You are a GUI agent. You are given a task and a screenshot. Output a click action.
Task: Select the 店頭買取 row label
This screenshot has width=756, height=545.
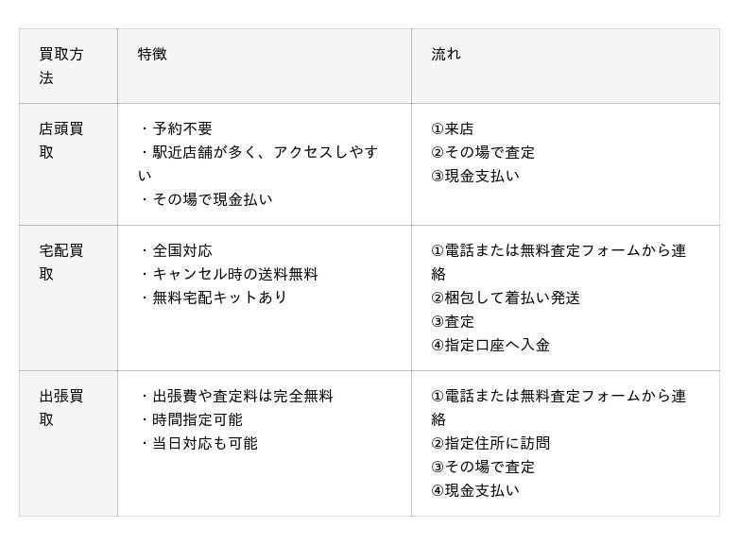pyautogui.click(x=61, y=140)
